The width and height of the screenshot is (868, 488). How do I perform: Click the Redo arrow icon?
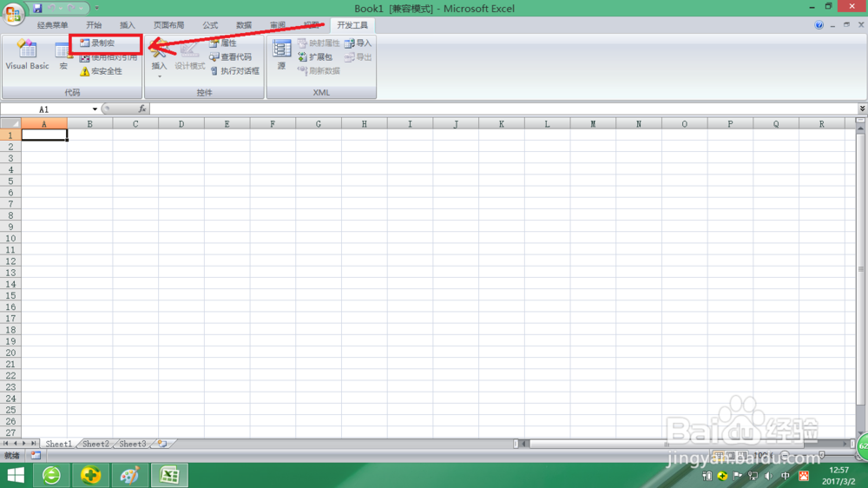pyautogui.click(x=71, y=9)
